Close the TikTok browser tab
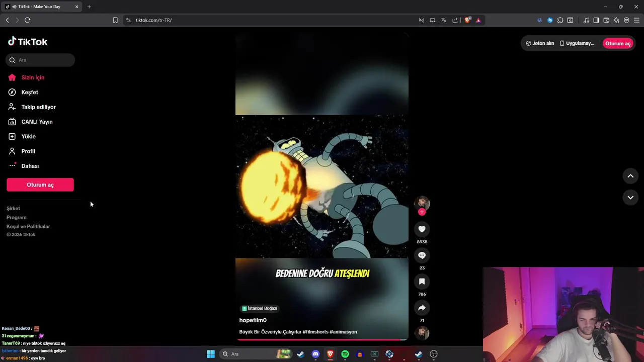The image size is (644, 362). [x=77, y=7]
